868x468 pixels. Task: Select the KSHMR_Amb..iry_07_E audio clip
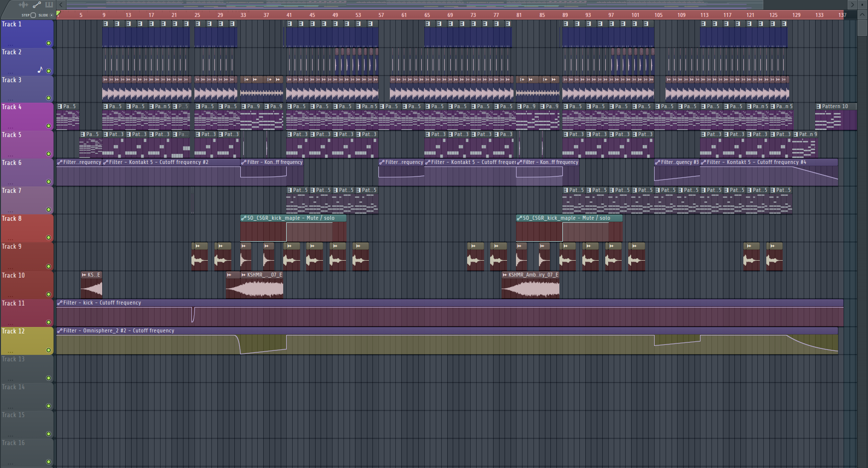pos(530,285)
